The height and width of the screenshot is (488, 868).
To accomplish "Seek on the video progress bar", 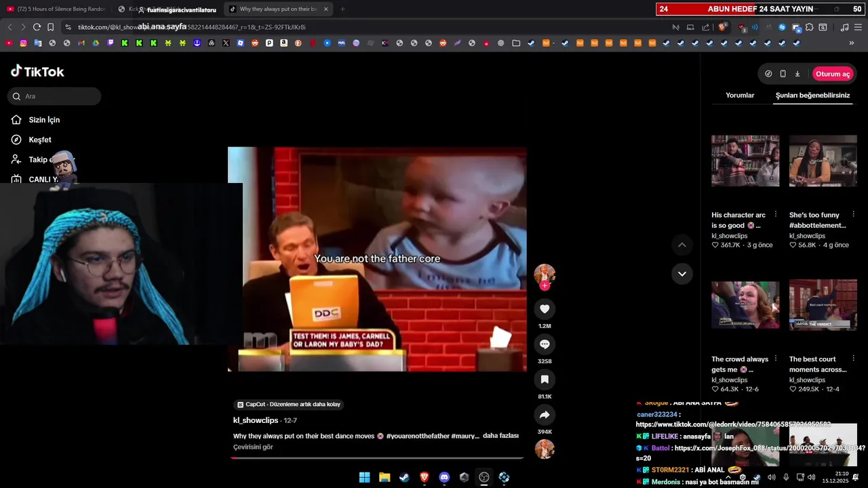I will coord(377,457).
